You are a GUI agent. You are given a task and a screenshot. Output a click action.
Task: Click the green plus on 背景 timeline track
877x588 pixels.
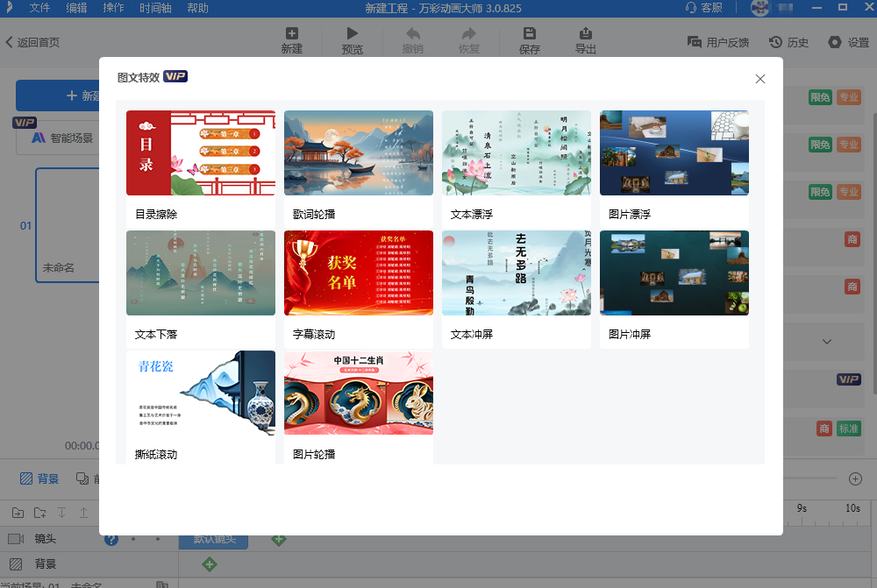point(210,563)
